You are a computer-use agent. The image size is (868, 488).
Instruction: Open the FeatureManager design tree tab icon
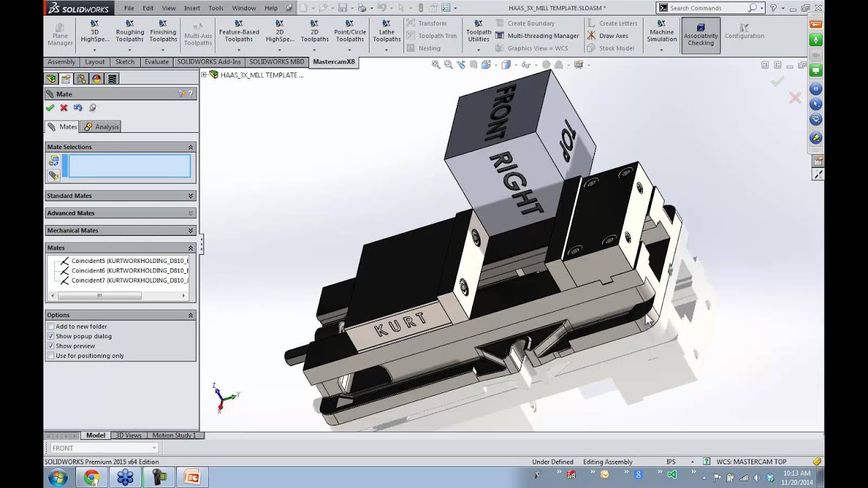(x=51, y=79)
